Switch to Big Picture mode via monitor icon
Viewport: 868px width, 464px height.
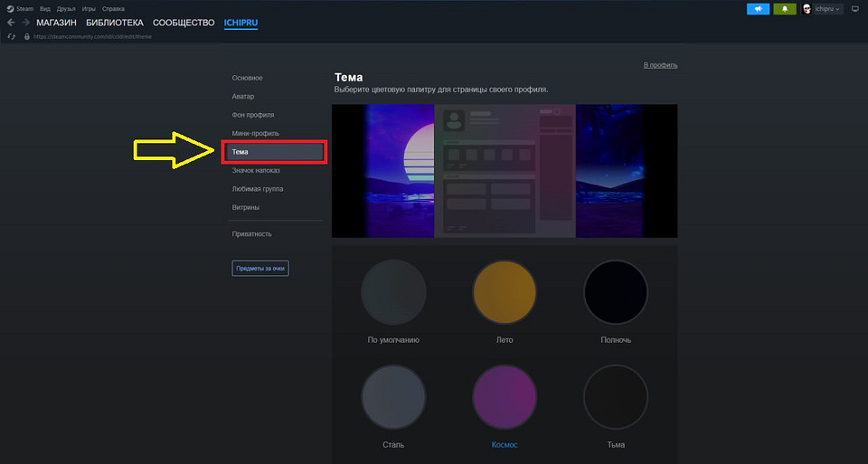point(855,8)
